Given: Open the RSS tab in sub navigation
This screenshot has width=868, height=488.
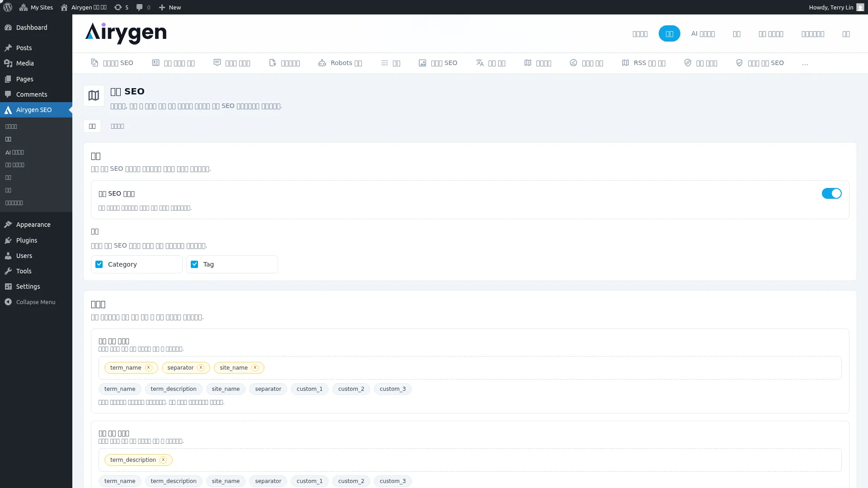Looking at the screenshot, I should 644,63.
